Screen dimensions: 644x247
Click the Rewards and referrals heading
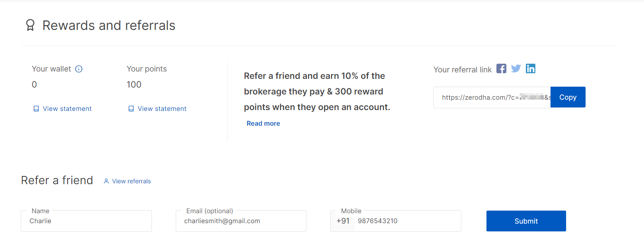109,26
